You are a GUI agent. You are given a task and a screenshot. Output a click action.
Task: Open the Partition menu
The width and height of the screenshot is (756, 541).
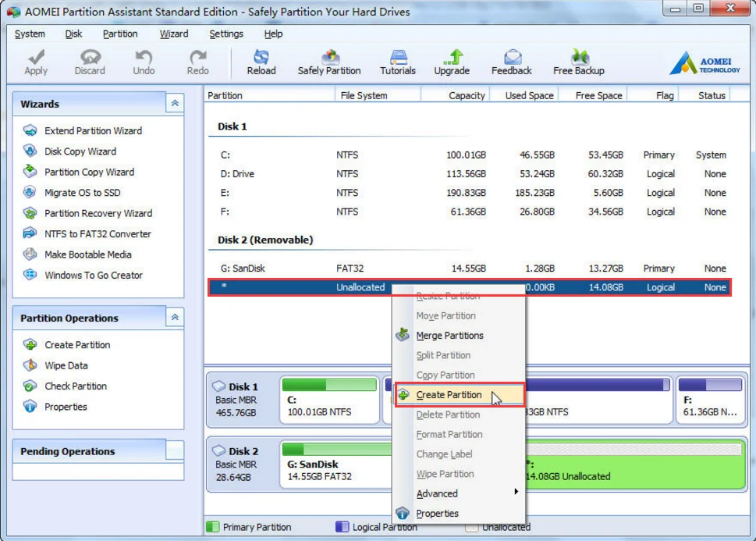[120, 34]
